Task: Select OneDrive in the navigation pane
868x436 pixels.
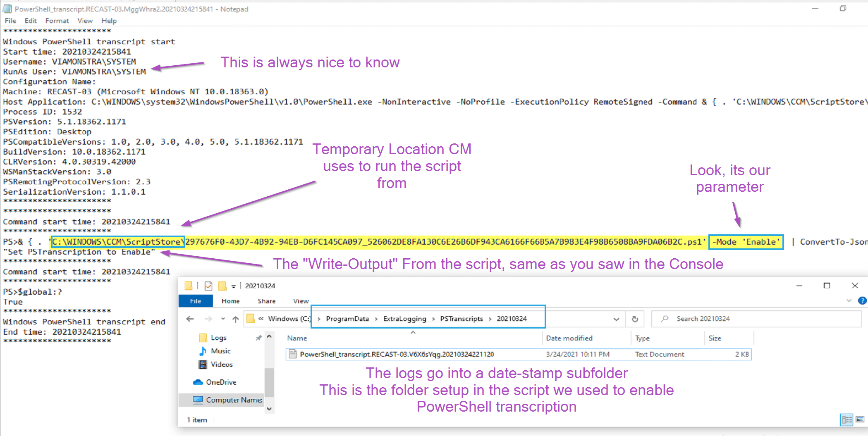Action: pyautogui.click(x=221, y=382)
